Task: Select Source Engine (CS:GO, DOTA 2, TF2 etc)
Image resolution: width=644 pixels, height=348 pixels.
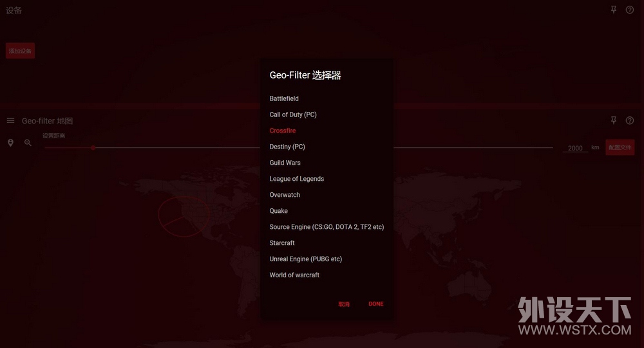Action: [x=327, y=226]
